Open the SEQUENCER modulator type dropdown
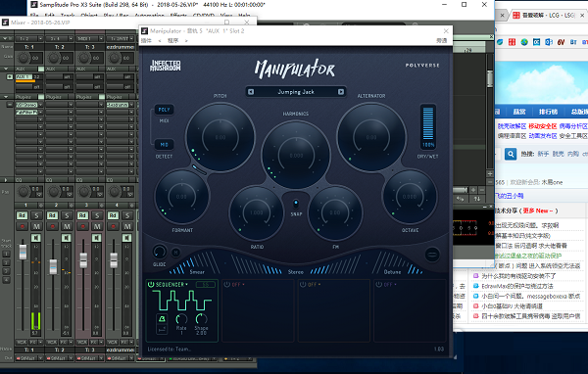588x374 pixels. 171,285
